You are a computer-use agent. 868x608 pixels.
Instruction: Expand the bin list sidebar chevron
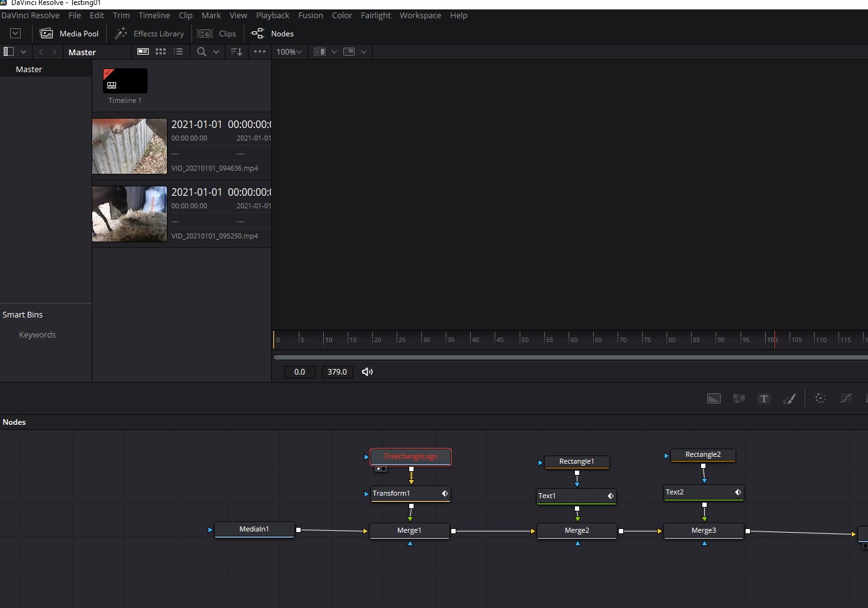pos(24,52)
